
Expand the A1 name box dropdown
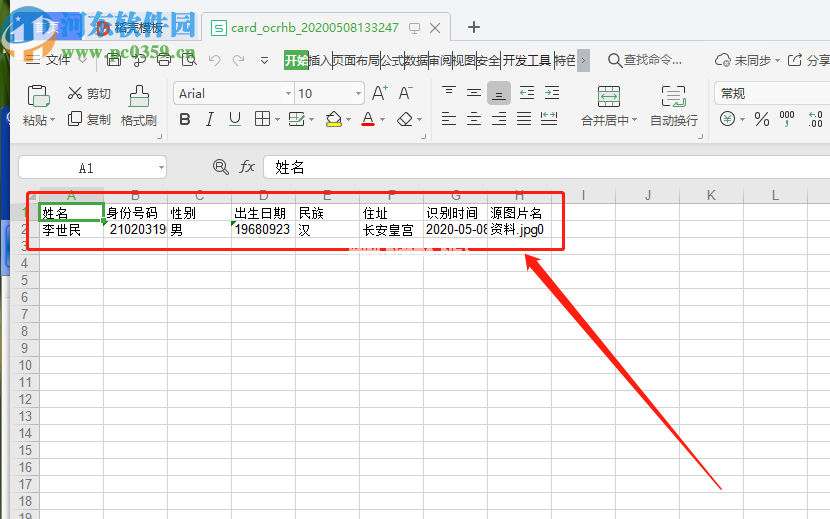160,168
